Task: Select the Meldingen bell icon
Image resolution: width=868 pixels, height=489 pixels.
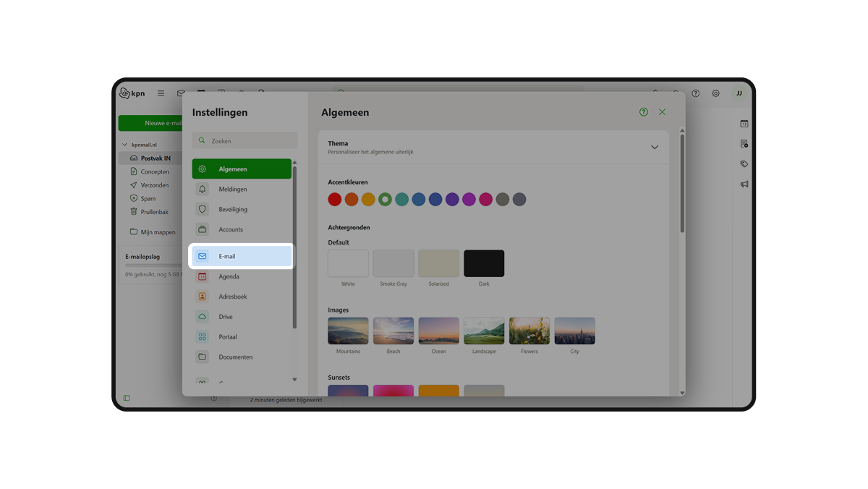Action: click(203, 189)
